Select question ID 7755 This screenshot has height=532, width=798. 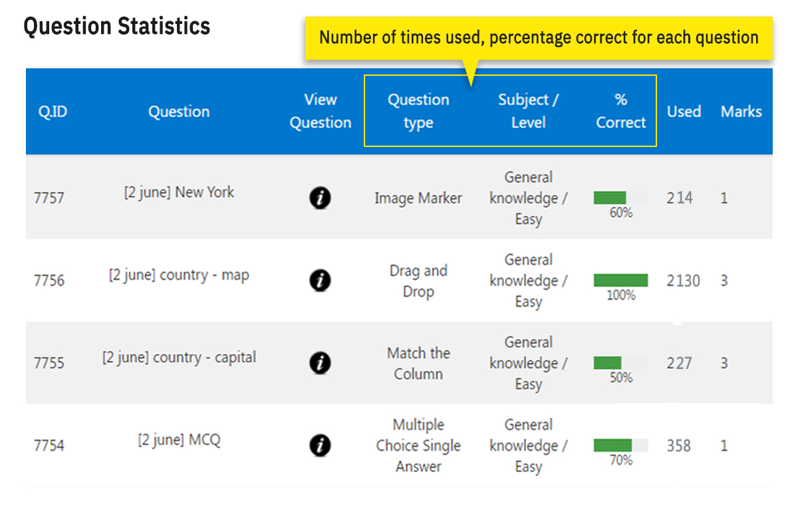click(x=49, y=363)
